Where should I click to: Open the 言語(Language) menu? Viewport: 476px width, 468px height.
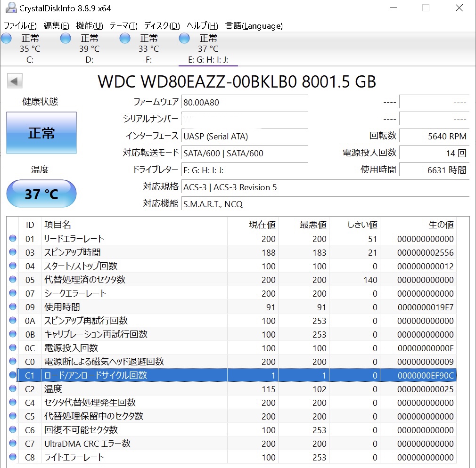254,26
